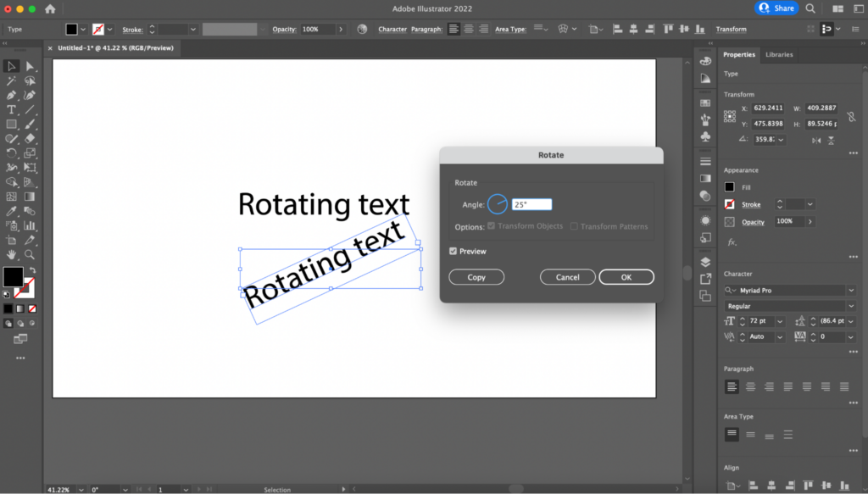Switch to the Libraries tab
This screenshot has height=494, width=868.
click(x=779, y=54)
